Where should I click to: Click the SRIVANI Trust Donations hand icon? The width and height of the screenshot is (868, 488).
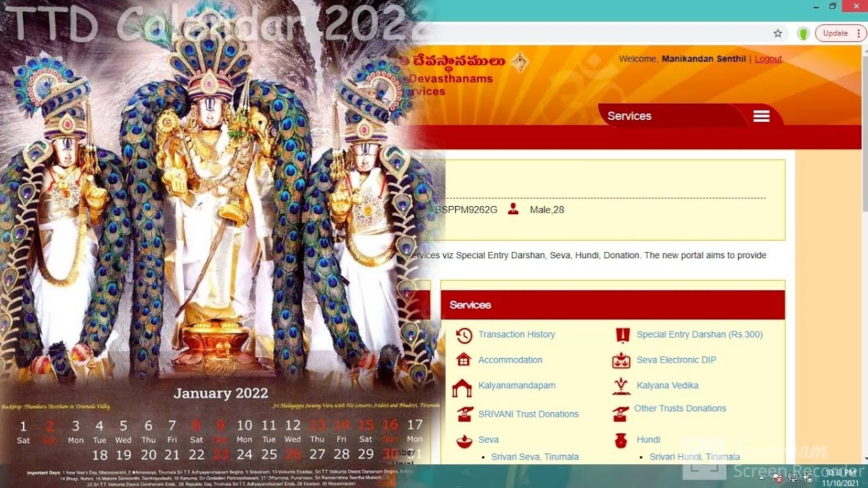pos(465,414)
